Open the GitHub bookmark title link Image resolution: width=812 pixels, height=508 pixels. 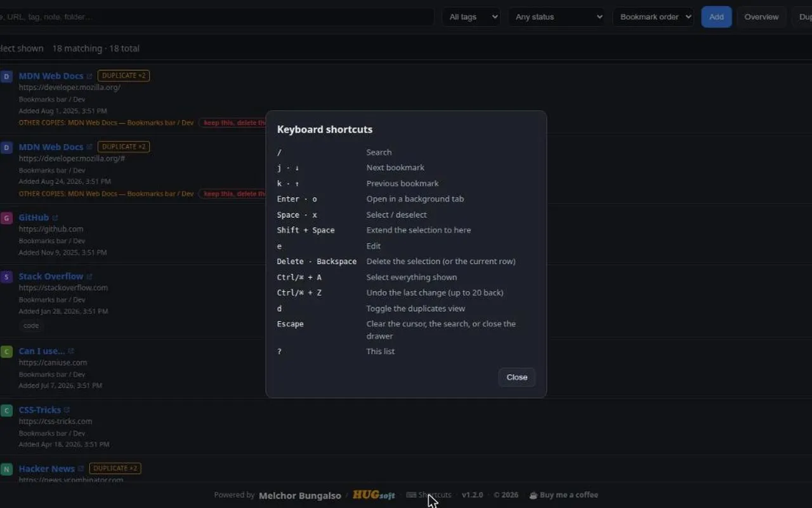click(x=34, y=217)
